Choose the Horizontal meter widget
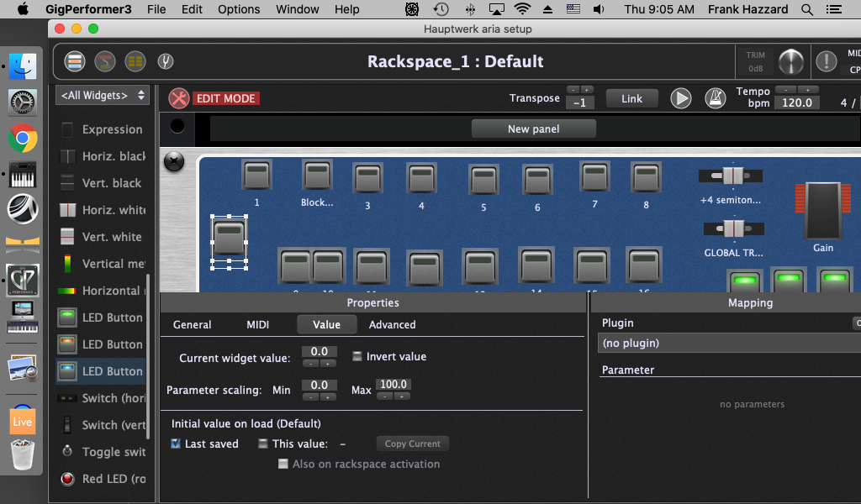Viewport: 861px width, 504px height. pos(102,291)
